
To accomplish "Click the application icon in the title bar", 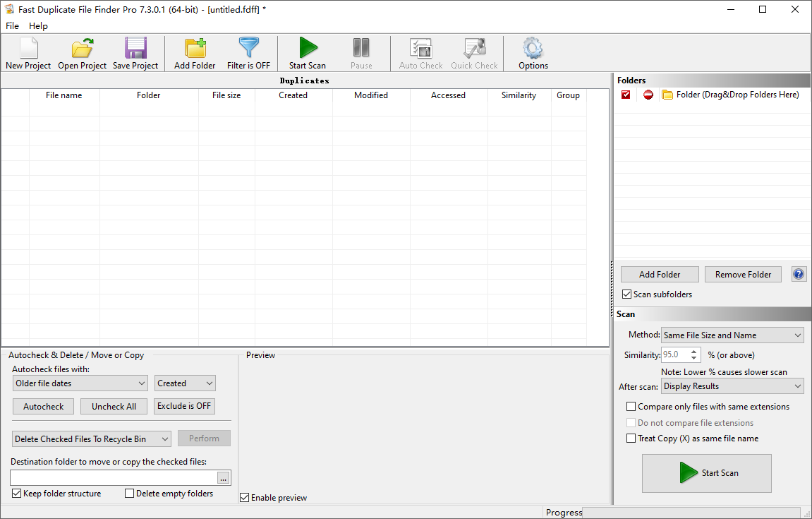I will point(9,9).
